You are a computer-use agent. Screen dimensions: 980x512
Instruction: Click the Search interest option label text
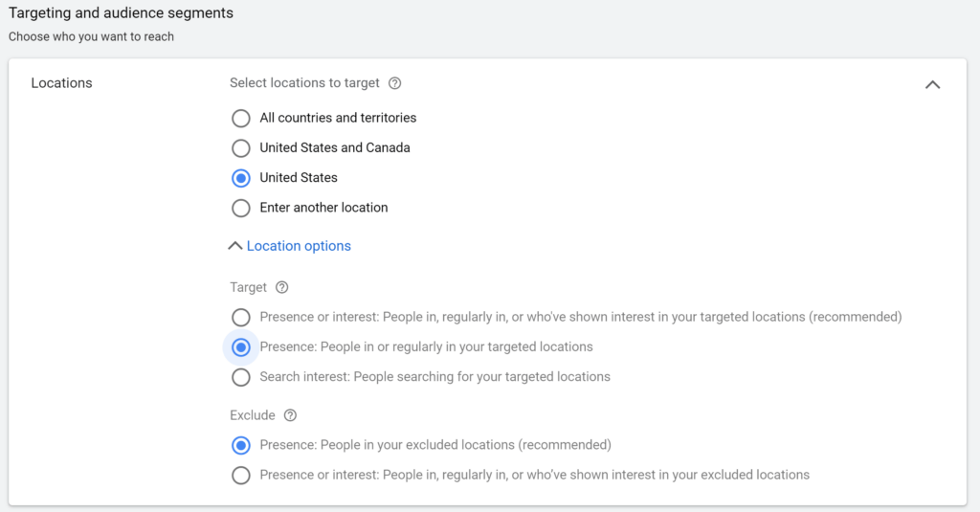click(x=435, y=377)
